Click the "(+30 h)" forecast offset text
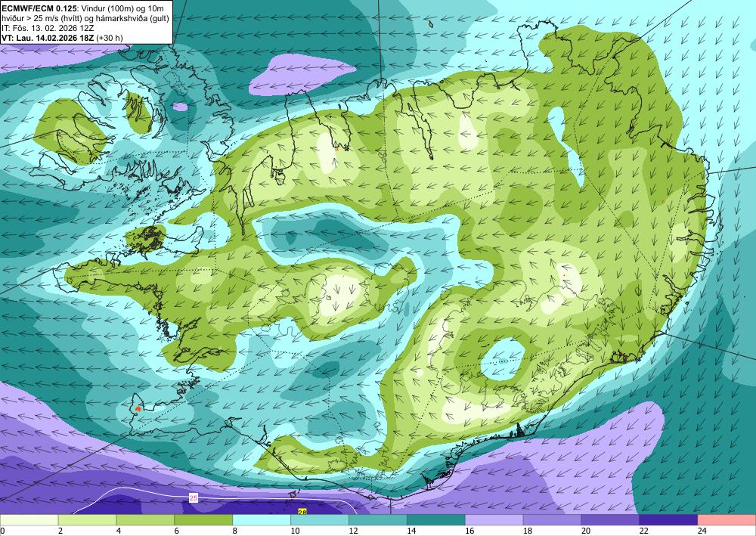This screenshot has height=536, width=756. (109, 38)
